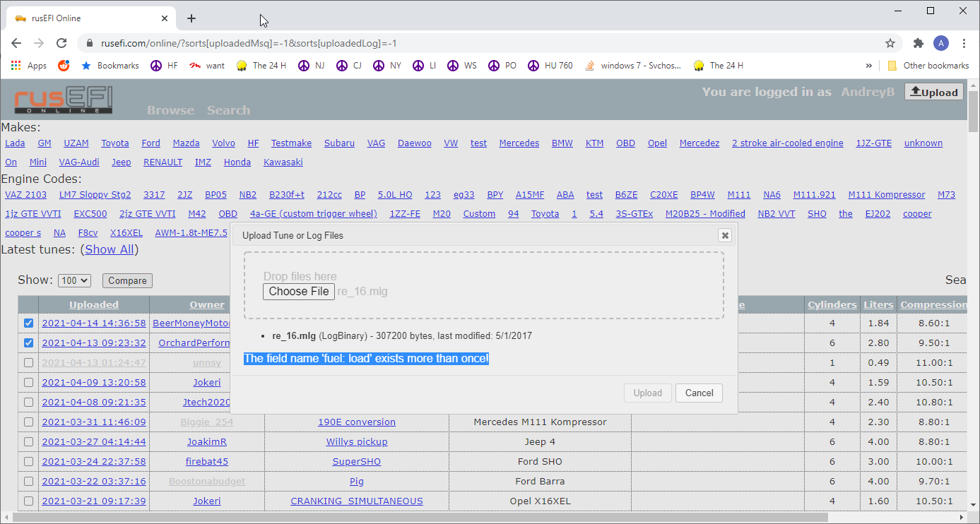Click Cancel in the upload dialog
Image resolution: width=980 pixels, height=524 pixels.
(699, 393)
